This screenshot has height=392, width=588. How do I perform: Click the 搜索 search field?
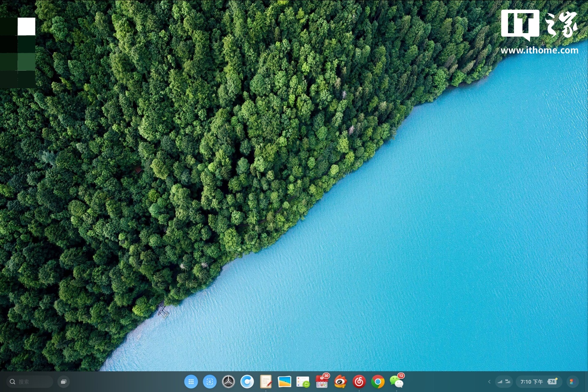click(31, 382)
